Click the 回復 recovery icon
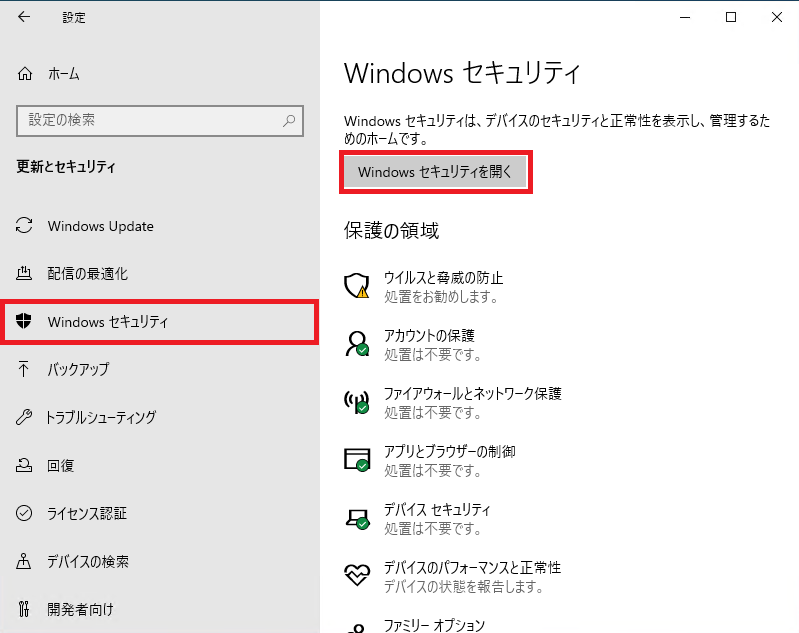 (24, 465)
